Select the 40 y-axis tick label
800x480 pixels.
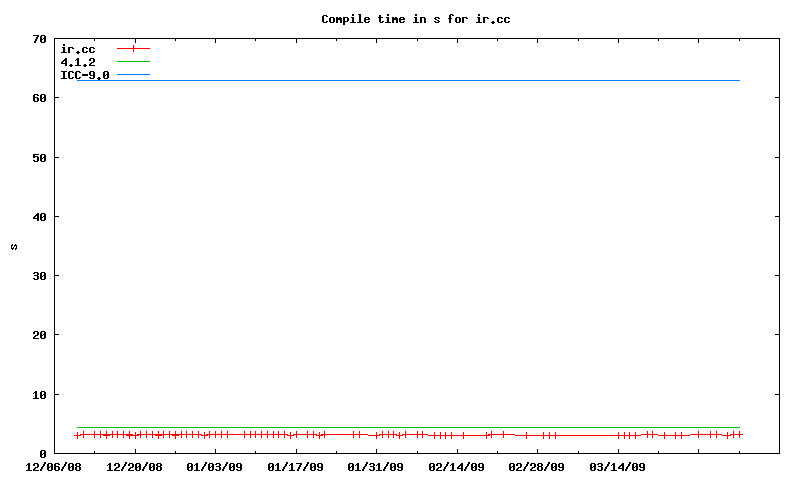(x=40, y=217)
